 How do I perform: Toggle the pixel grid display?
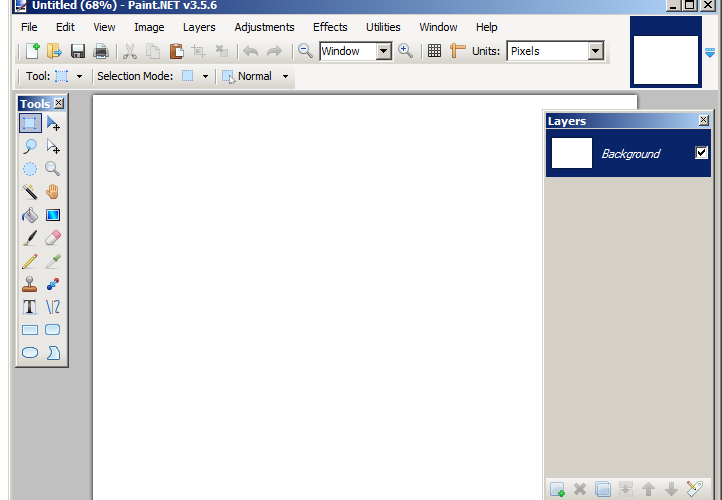[x=434, y=51]
